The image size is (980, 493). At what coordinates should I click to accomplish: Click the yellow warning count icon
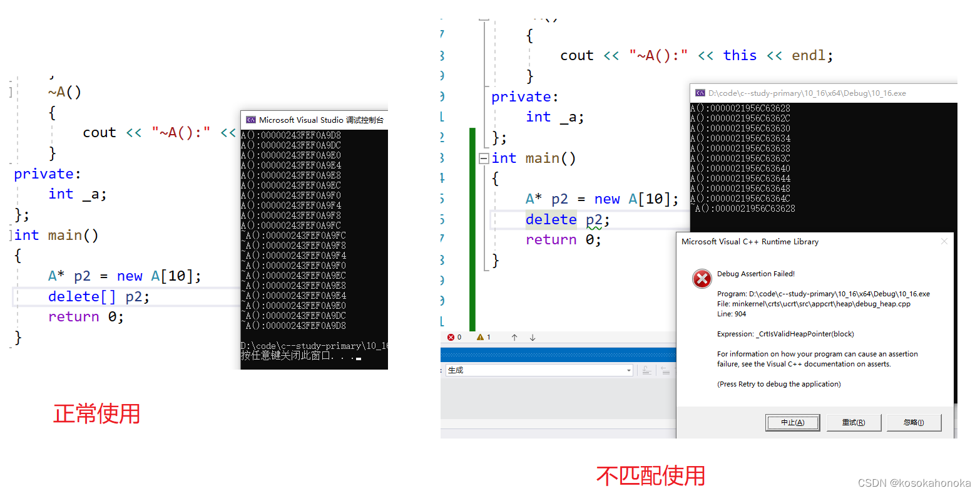(480, 337)
